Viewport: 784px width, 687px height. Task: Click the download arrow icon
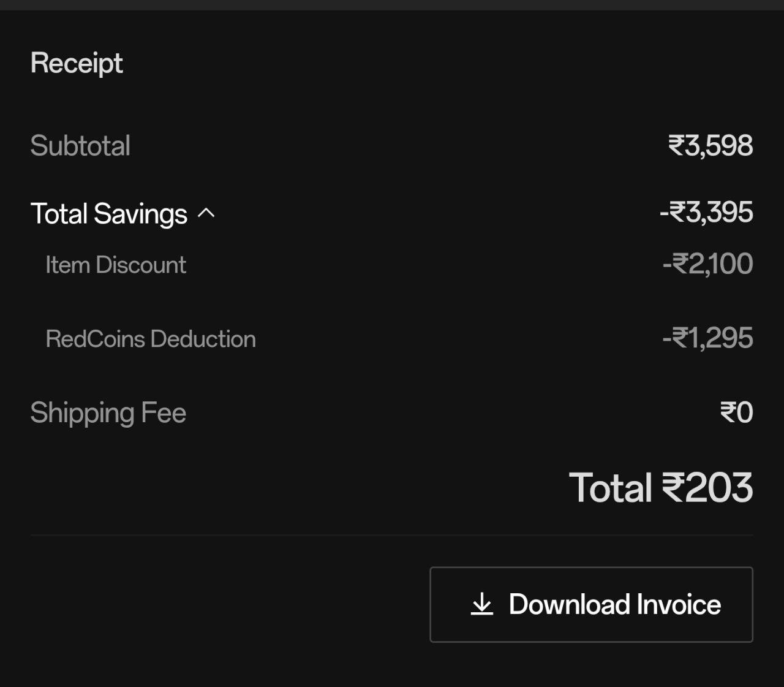pos(482,604)
